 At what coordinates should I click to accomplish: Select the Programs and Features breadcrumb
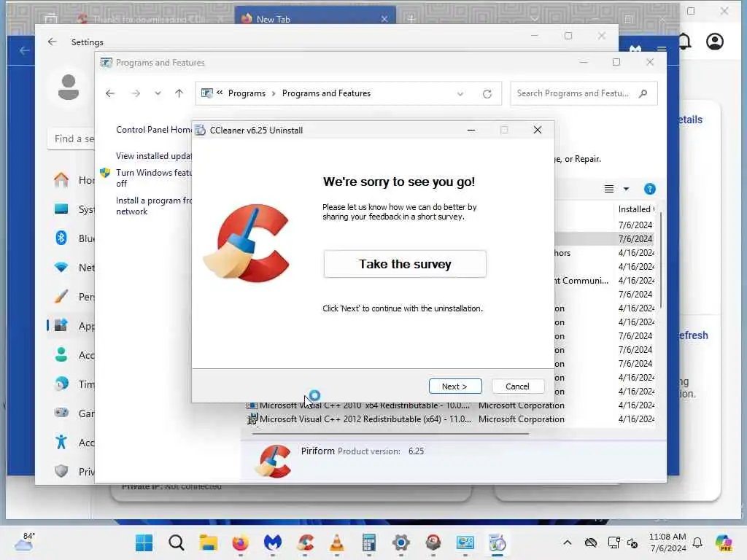(x=326, y=93)
